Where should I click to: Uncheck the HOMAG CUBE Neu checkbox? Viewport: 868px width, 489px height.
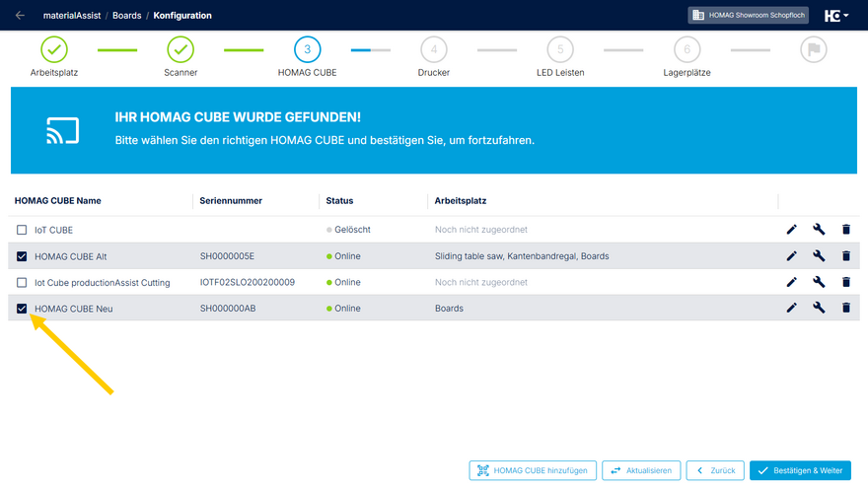pyautogui.click(x=22, y=309)
